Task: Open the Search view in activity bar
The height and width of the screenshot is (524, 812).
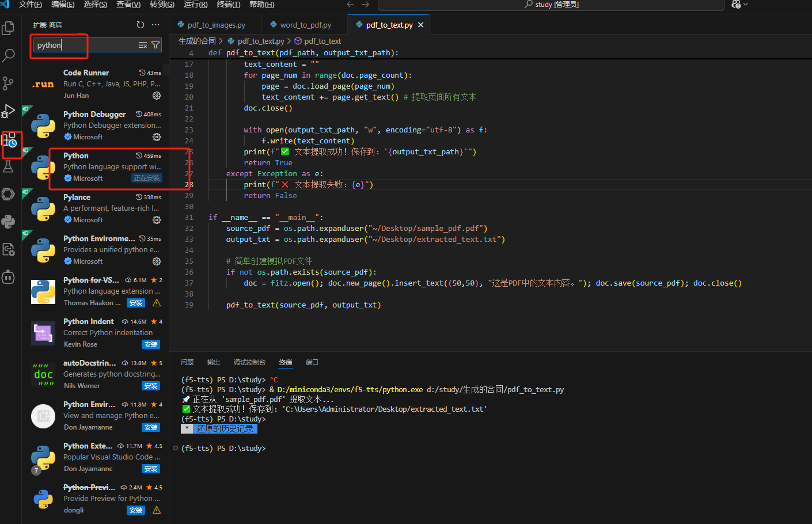Action: pyautogui.click(x=9, y=55)
